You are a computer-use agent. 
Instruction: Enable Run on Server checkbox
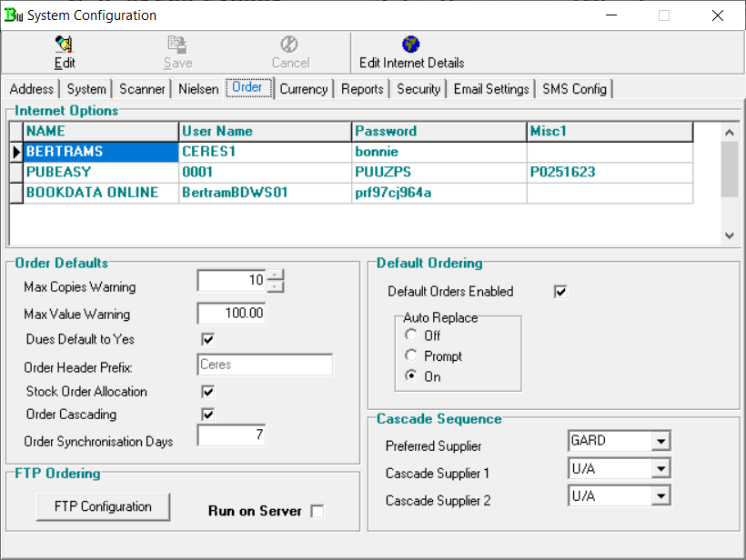317,512
